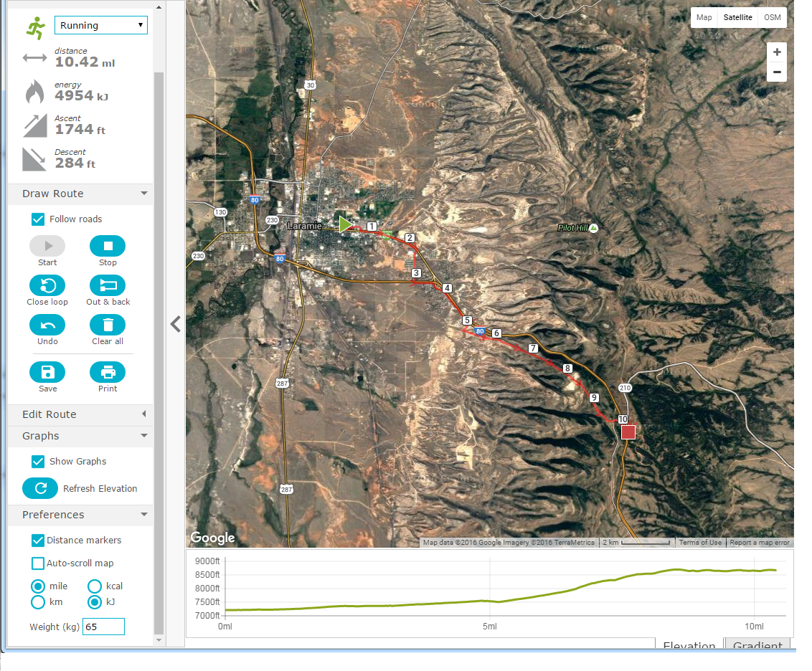Enable the Auto-scroll map checkbox
Screen dimensions: 812x671
[38, 563]
